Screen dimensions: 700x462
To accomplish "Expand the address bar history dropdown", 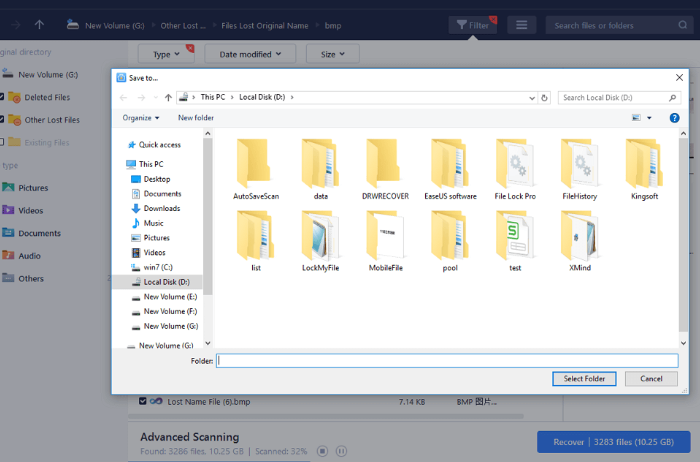I will point(532,98).
